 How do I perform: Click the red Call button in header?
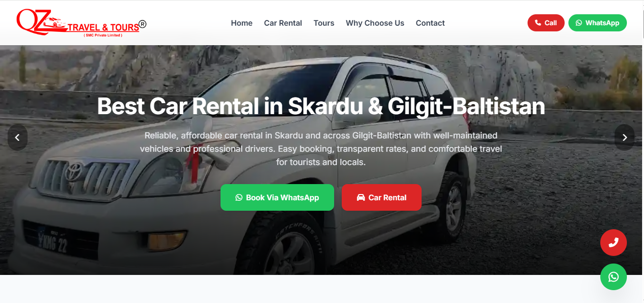point(546,23)
